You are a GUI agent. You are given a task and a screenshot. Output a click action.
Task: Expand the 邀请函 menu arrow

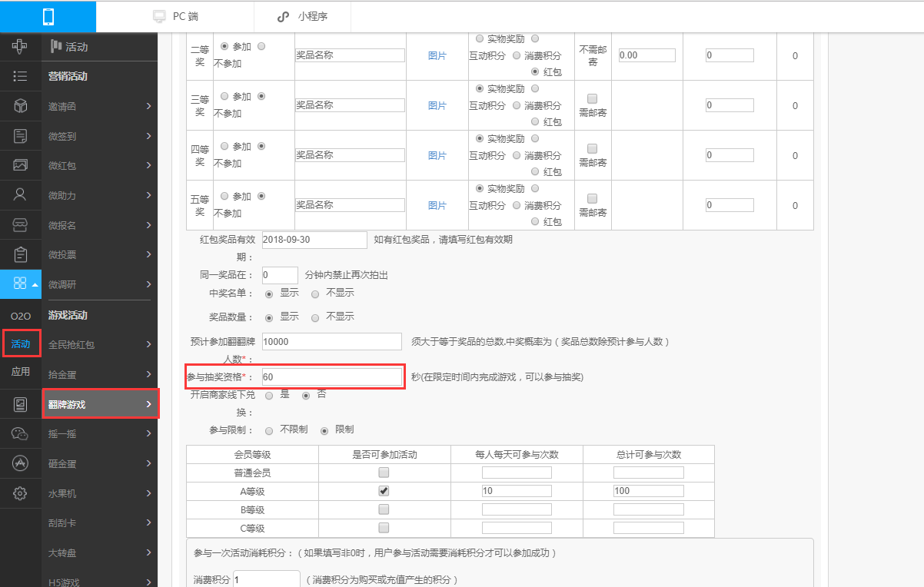148,106
